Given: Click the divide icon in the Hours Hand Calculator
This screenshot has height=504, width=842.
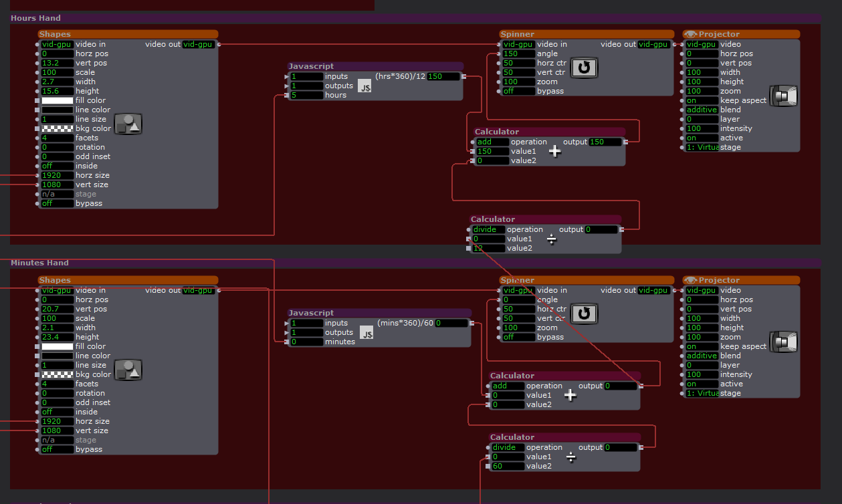Looking at the screenshot, I should (x=551, y=239).
